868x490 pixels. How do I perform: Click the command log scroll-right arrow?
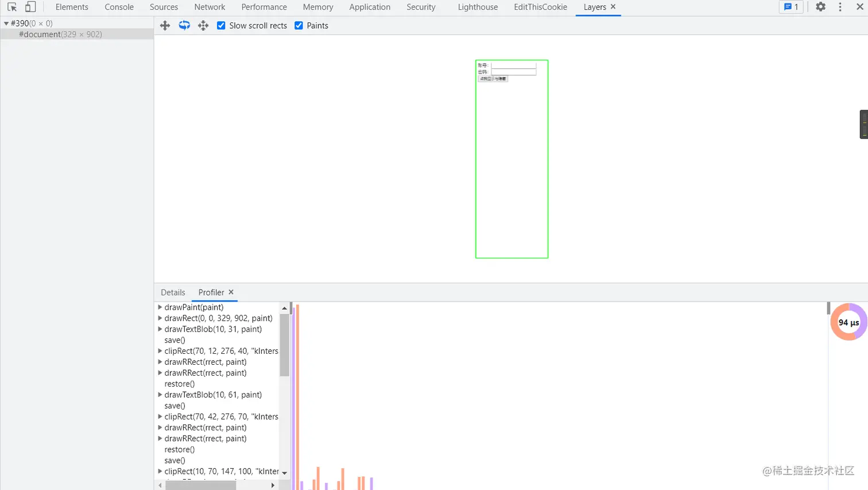[x=273, y=485]
